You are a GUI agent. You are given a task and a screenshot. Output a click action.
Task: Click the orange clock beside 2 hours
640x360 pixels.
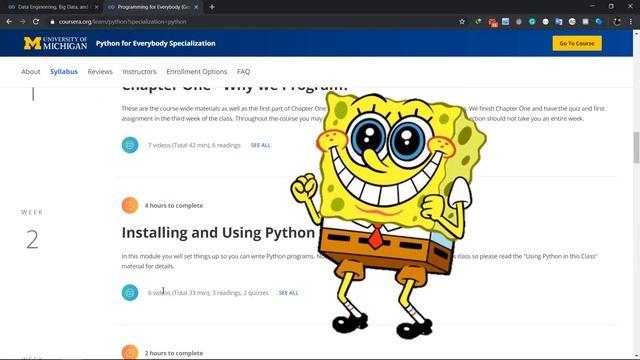click(130, 352)
